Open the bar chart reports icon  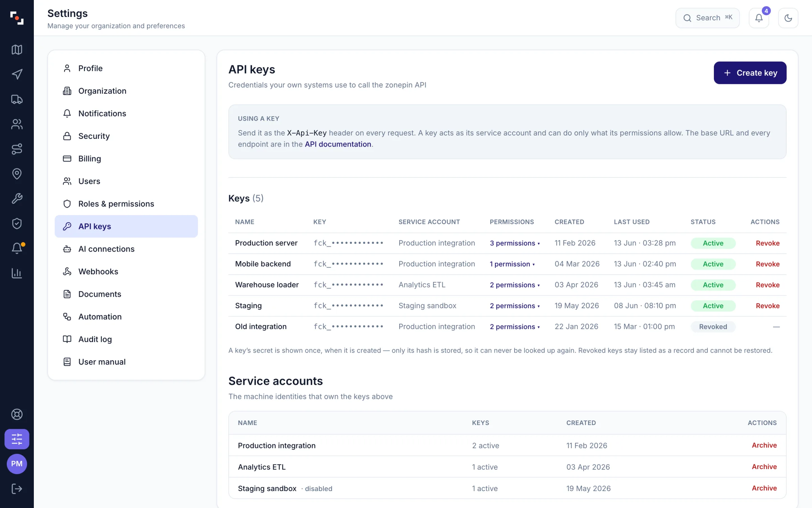[17, 273]
